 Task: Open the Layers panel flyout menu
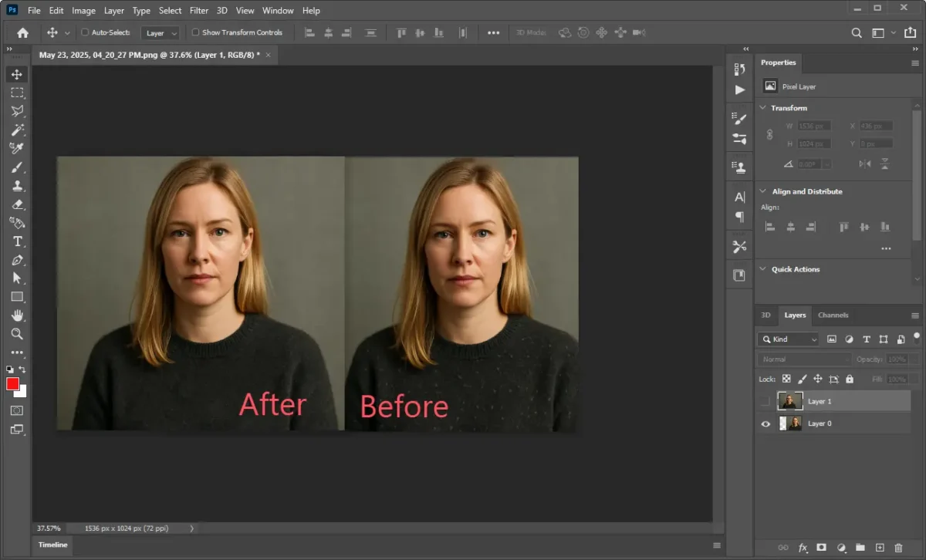click(915, 315)
